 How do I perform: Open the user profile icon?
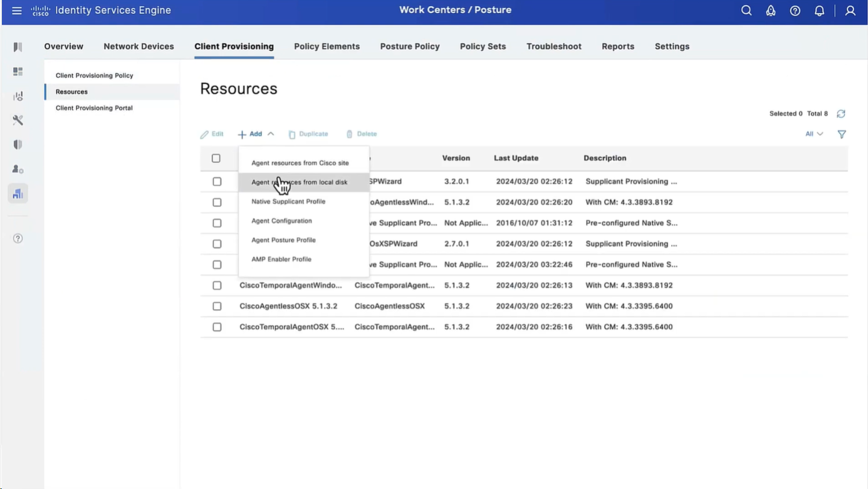850,11
